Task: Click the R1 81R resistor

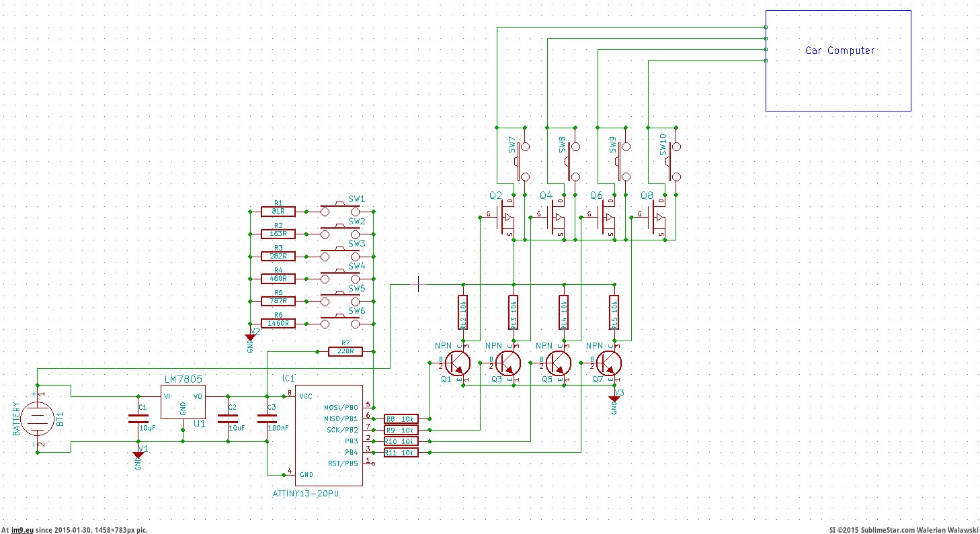Action: point(278,211)
